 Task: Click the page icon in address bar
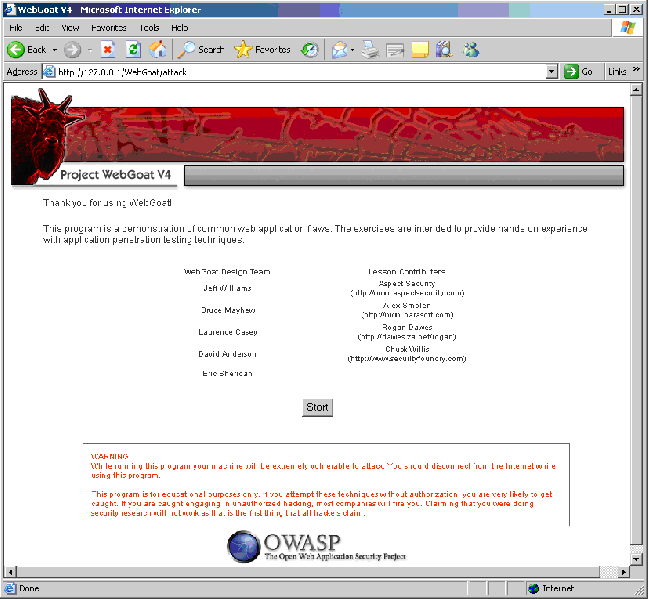49,72
